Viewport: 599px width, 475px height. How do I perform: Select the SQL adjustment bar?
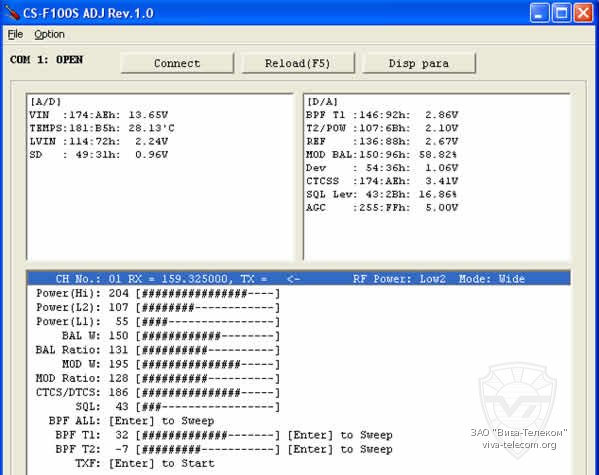click(208, 407)
